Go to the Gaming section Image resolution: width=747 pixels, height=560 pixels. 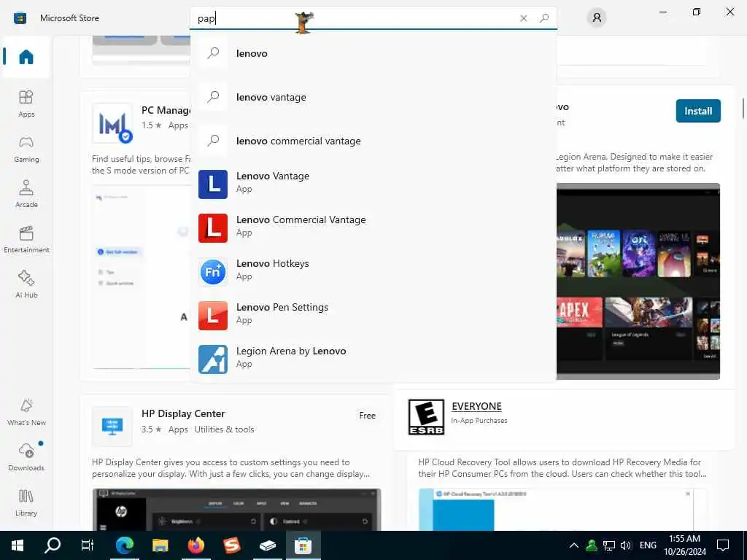pos(26,149)
